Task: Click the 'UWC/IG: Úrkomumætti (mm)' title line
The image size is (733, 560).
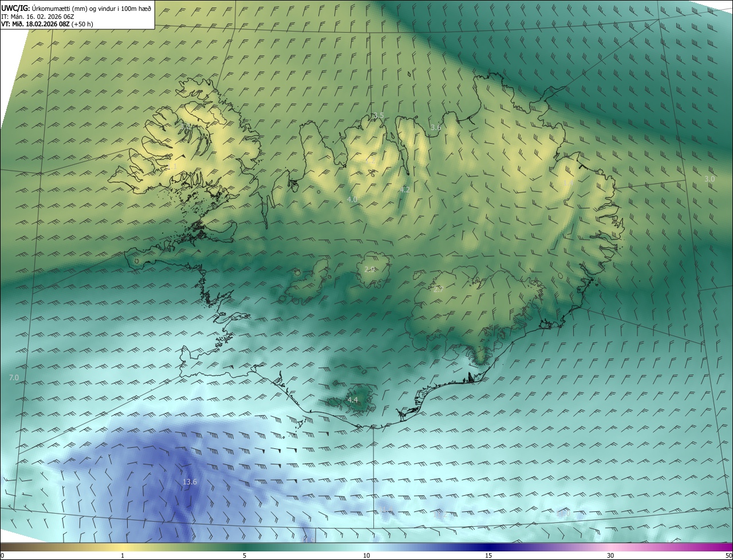Action: (x=76, y=8)
